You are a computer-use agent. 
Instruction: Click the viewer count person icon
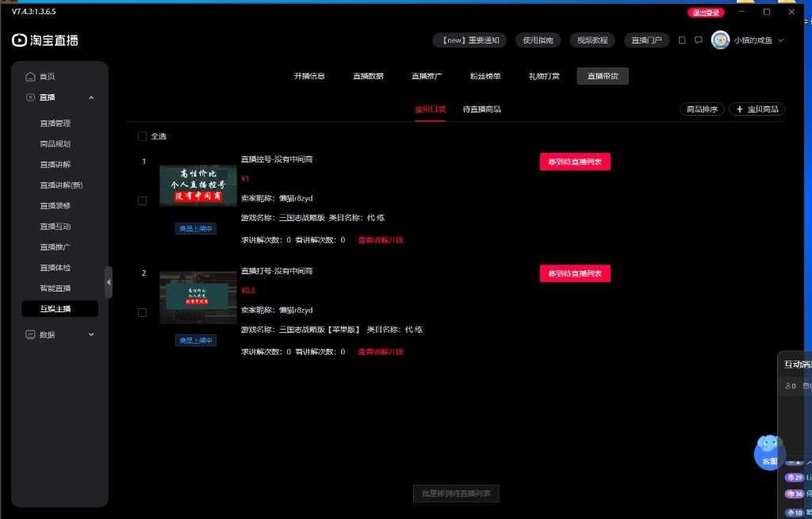(787, 386)
